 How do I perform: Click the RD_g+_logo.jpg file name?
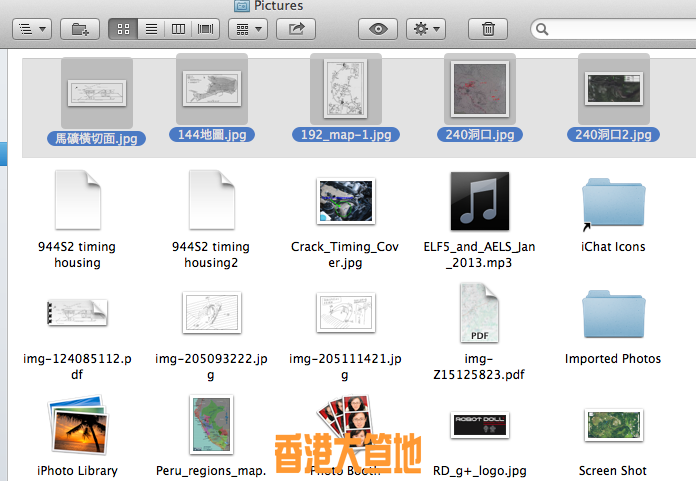(480, 470)
